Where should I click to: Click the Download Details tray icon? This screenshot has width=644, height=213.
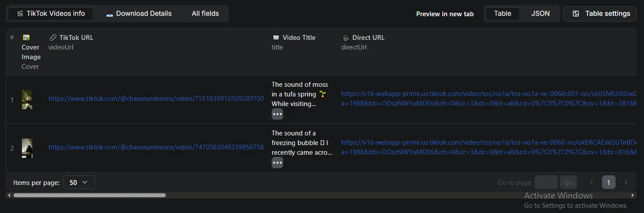110,14
